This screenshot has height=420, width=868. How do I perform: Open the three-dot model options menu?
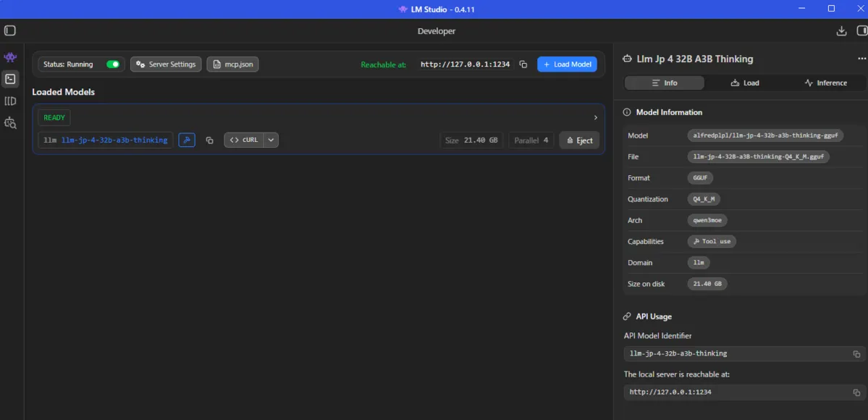coord(861,59)
